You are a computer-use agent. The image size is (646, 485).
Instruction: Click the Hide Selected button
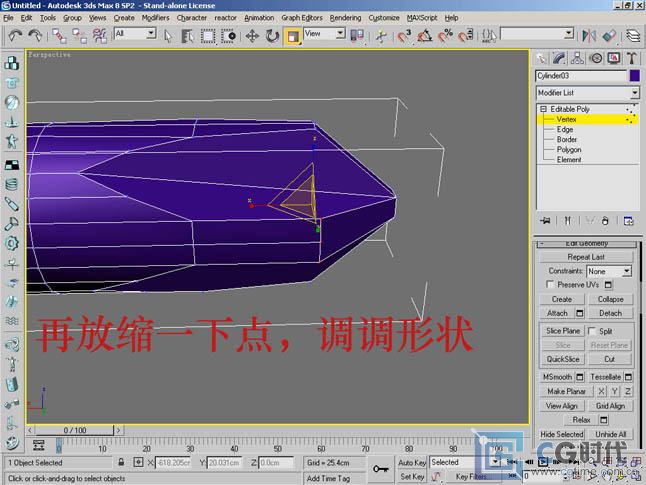pos(562,434)
